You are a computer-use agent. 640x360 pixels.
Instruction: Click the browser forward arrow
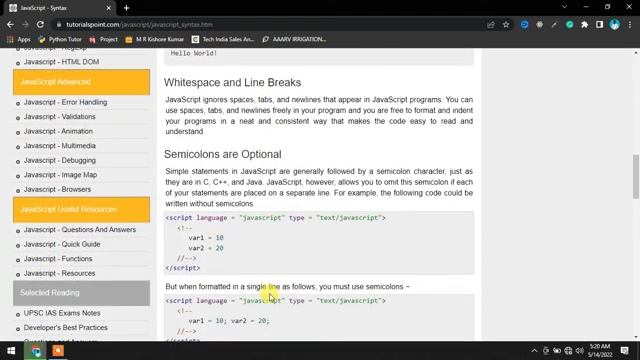[25, 24]
